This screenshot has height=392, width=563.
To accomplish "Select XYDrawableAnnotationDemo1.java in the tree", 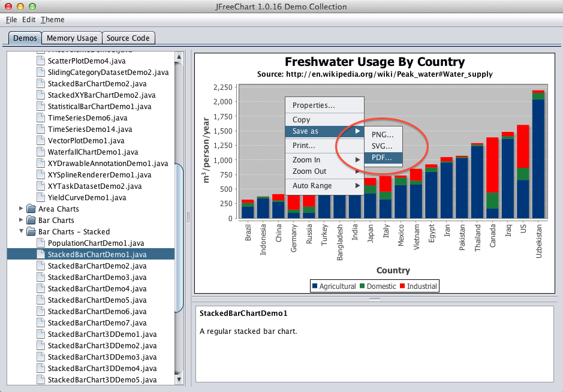I will point(108,163).
